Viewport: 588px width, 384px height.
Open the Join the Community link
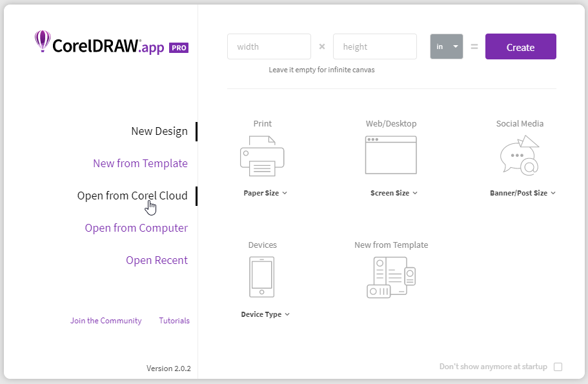106,321
